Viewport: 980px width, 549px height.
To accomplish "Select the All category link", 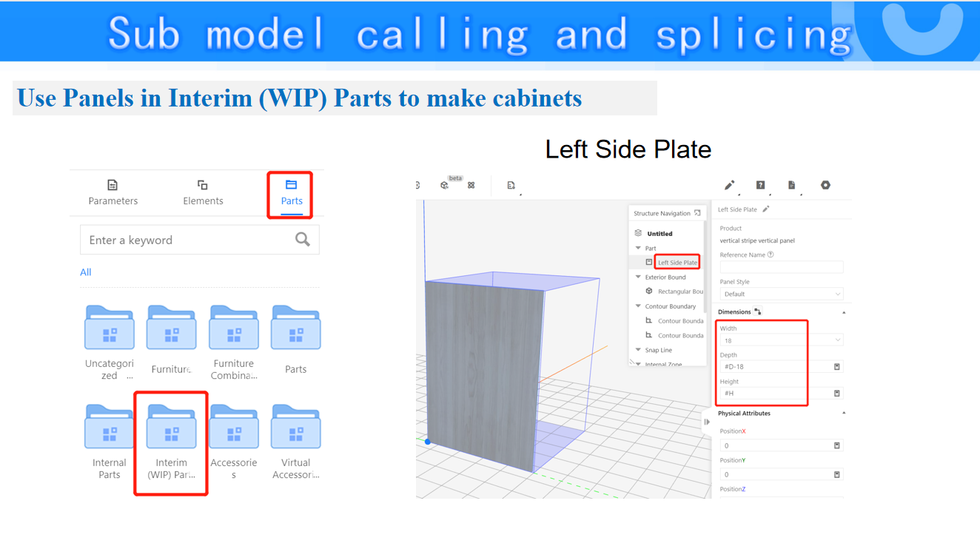I will coord(86,272).
